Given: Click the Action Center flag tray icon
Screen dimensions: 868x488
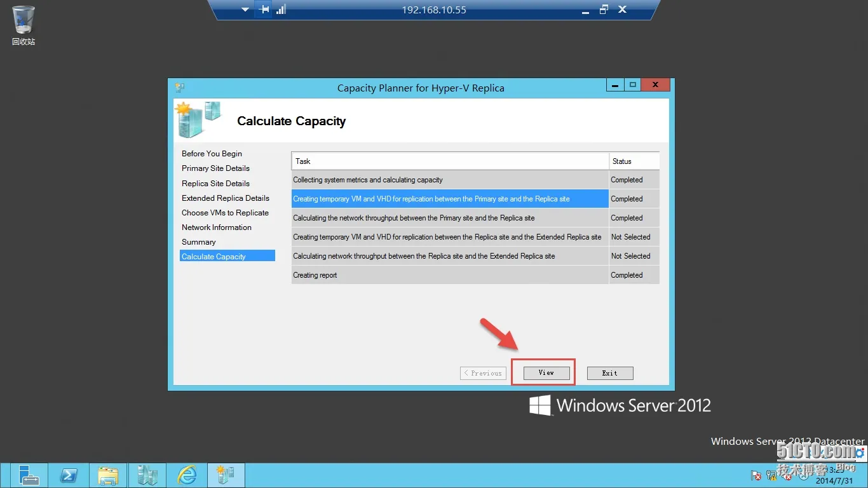Looking at the screenshot, I should 756,475.
